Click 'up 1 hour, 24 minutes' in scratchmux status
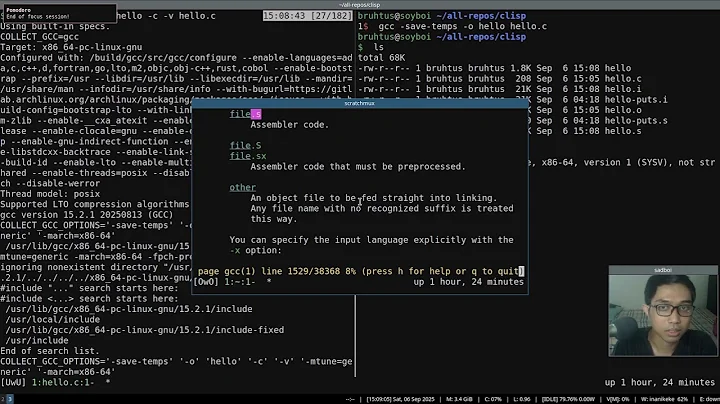The width and height of the screenshot is (720, 404). (x=468, y=282)
